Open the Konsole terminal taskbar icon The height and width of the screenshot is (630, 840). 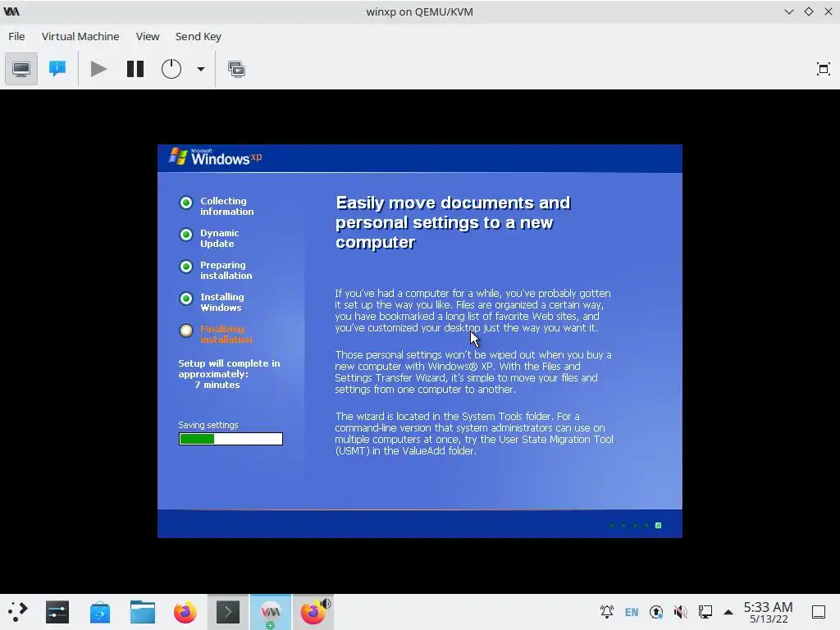[228, 612]
